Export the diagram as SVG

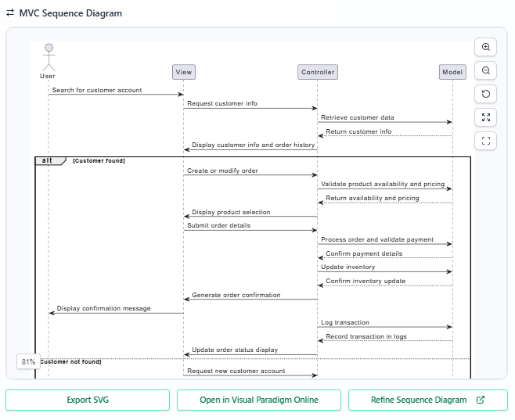pos(88,400)
